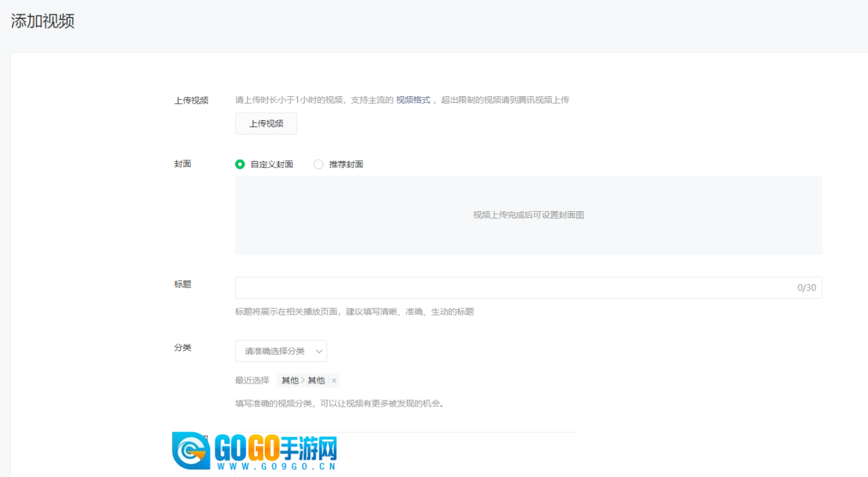Select the 推荐封面 radio option
Screen dimensions: 868x477
[319, 164]
